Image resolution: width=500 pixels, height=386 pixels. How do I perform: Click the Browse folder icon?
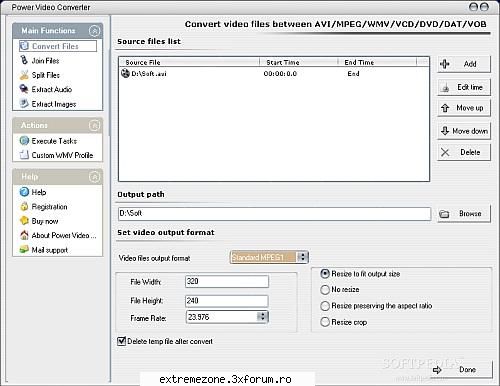tap(444, 214)
